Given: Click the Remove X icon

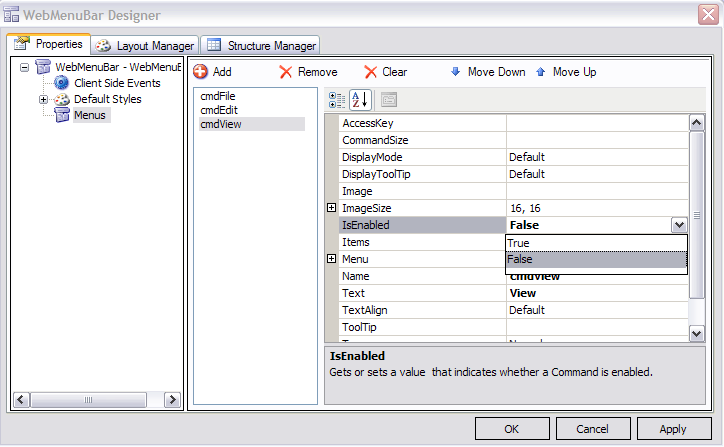Looking at the screenshot, I should pyautogui.click(x=286, y=72).
